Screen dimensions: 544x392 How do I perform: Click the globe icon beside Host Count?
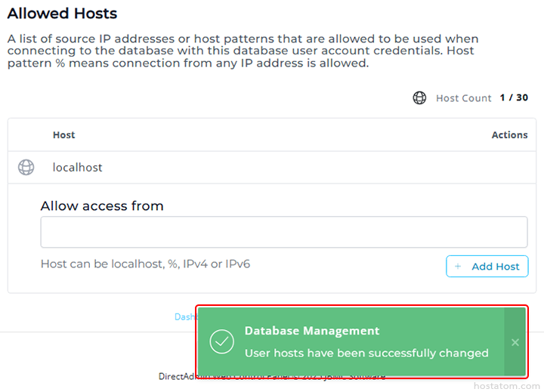click(419, 98)
